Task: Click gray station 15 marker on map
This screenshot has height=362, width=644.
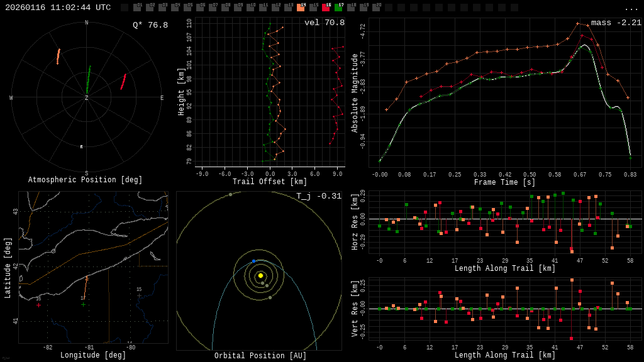Action: point(139,295)
